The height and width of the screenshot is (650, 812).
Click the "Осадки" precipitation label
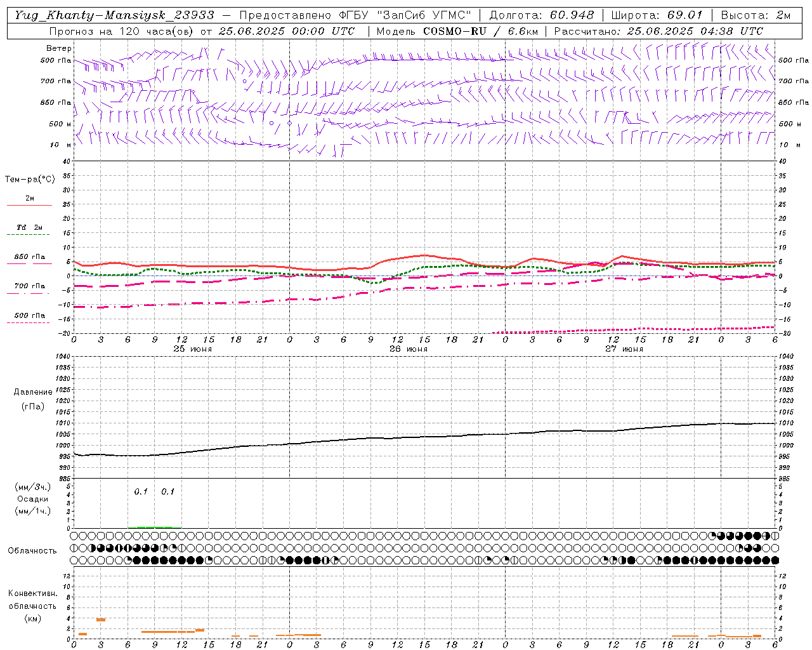click(33, 499)
